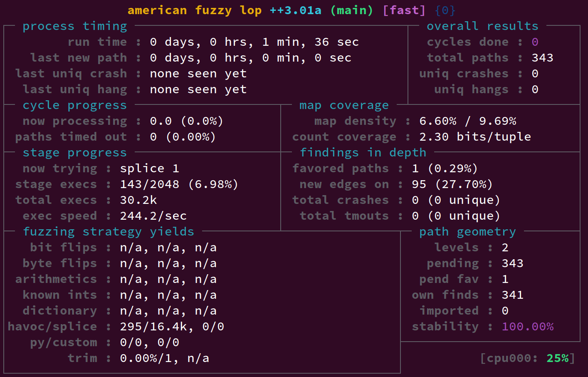This screenshot has width=588, height=377.
Task: Click the 'known ints' row label
Action: coord(60,295)
